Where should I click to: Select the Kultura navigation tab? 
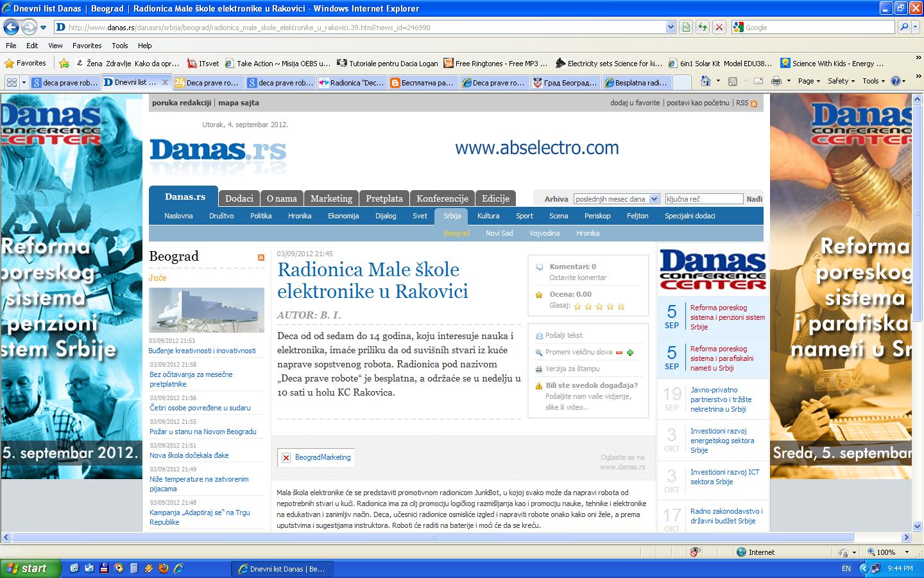[x=488, y=216]
